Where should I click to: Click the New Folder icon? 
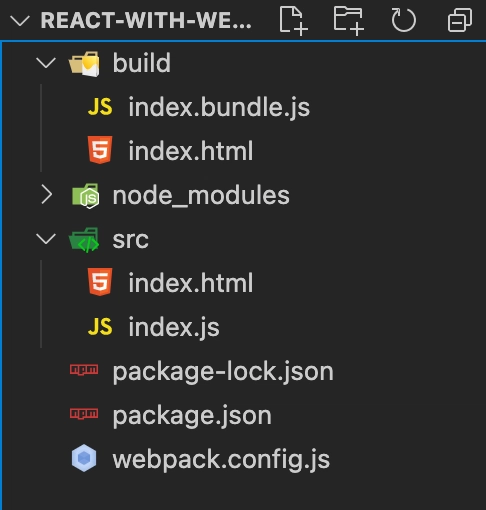[348, 21]
